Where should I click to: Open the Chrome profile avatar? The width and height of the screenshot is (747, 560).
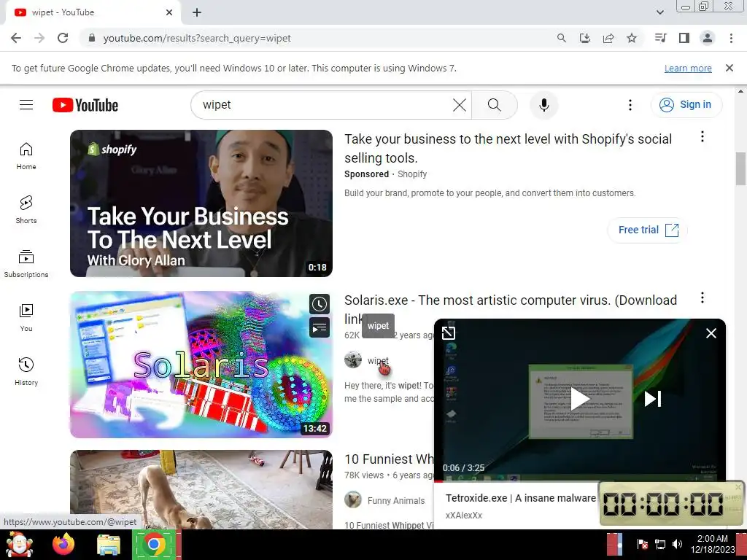708,38
